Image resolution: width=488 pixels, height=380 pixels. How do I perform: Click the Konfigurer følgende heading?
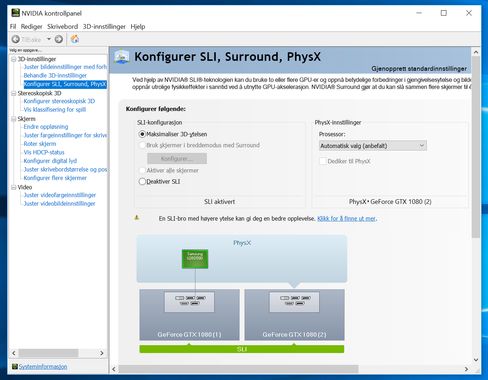155,109
